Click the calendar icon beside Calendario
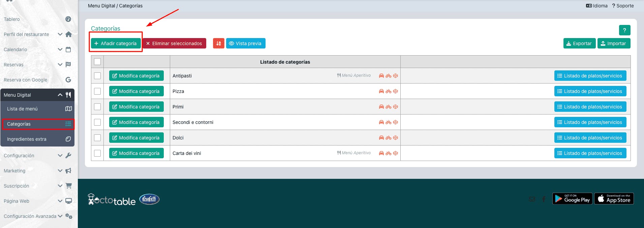The height and width of the screenshot is (228, 644). pos(68,50)
